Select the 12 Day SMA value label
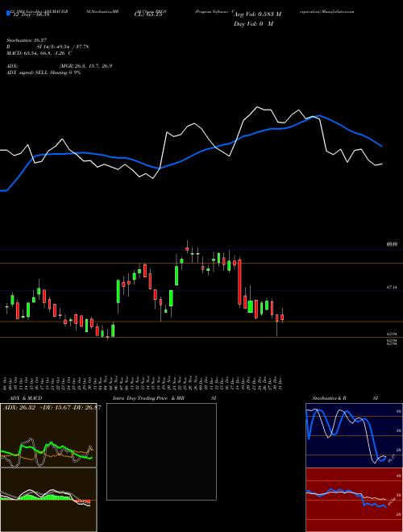This screenshot has width=403, height=532. point(31,15)
